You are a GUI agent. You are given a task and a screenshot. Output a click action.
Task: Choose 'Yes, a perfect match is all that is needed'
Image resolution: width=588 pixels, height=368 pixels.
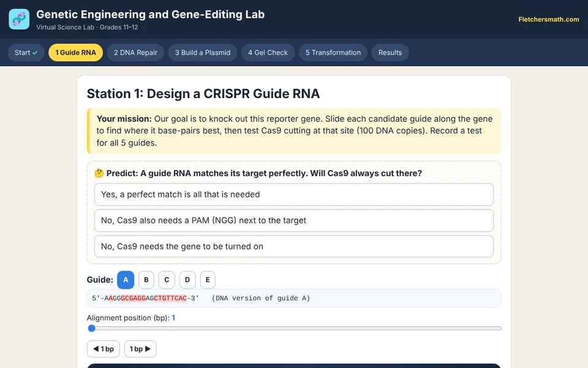[x=293, y=194]
